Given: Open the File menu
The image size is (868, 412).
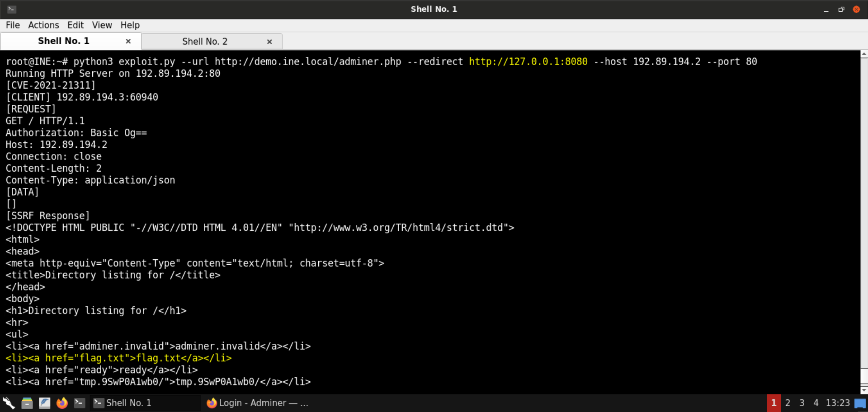Looking at the screenshot, I should (12, 25).
